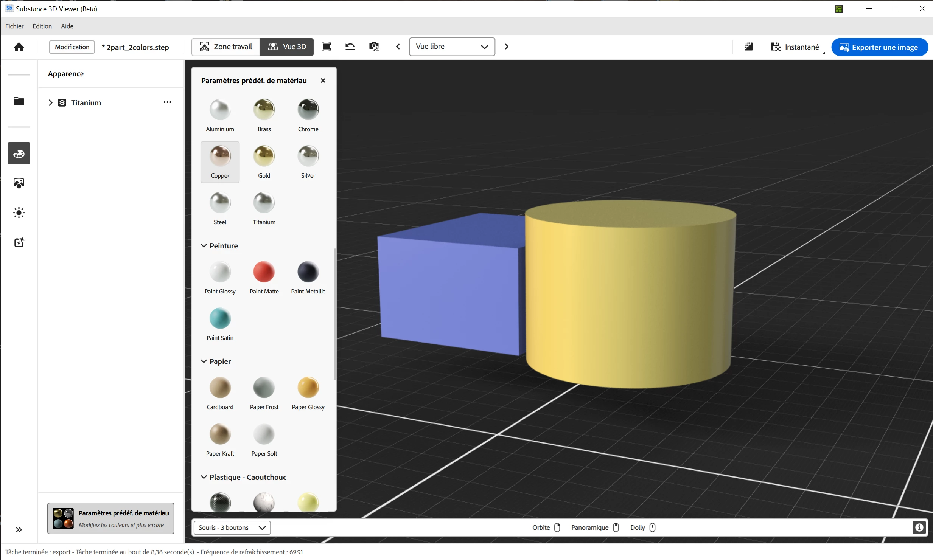Click the info icon in viewport corner
Screen dimensions: 933x560
point(919,527)
